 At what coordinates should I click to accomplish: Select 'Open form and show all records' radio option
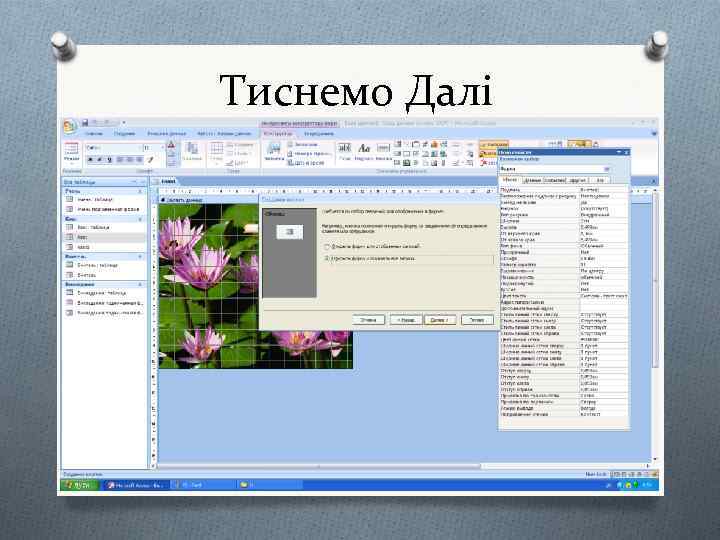pyautogui.click(x=327, y=259)
